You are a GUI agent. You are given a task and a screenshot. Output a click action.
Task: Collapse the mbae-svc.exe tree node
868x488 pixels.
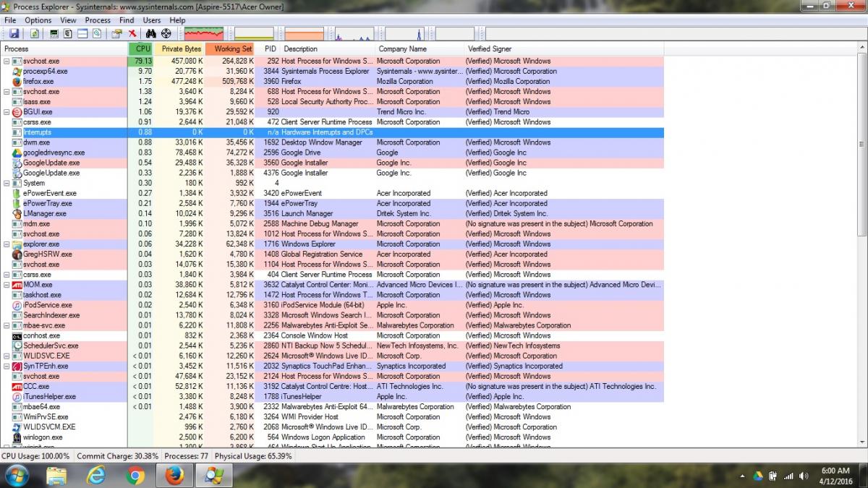7,325
